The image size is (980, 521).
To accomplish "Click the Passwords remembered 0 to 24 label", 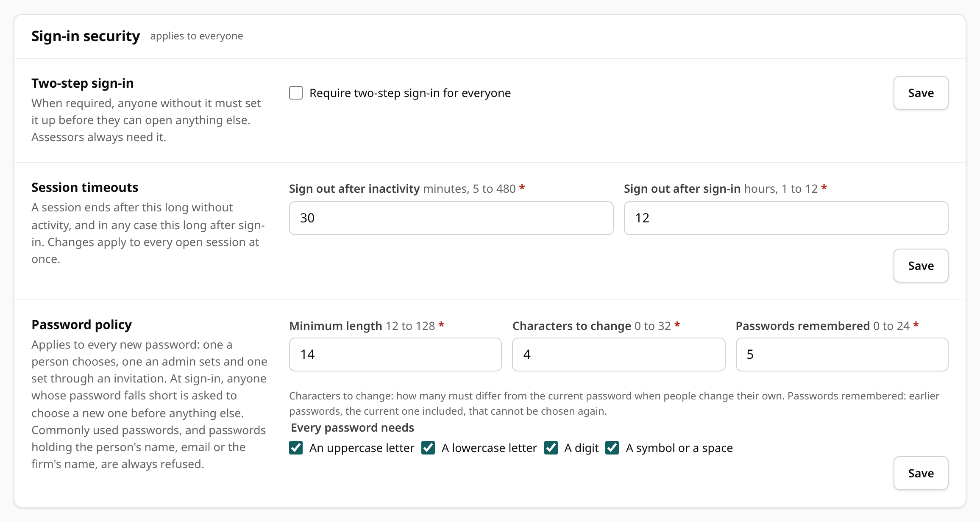I will point(827,326).
